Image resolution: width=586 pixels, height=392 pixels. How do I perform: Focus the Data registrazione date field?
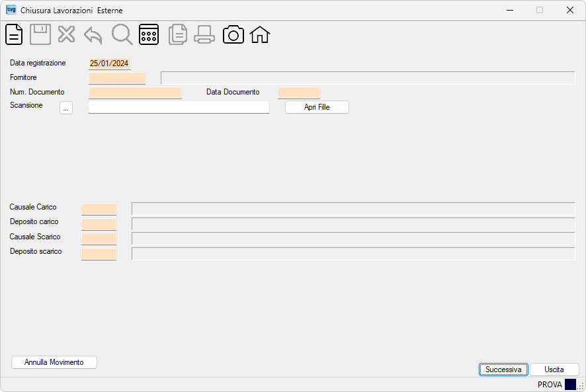(110, 63)
